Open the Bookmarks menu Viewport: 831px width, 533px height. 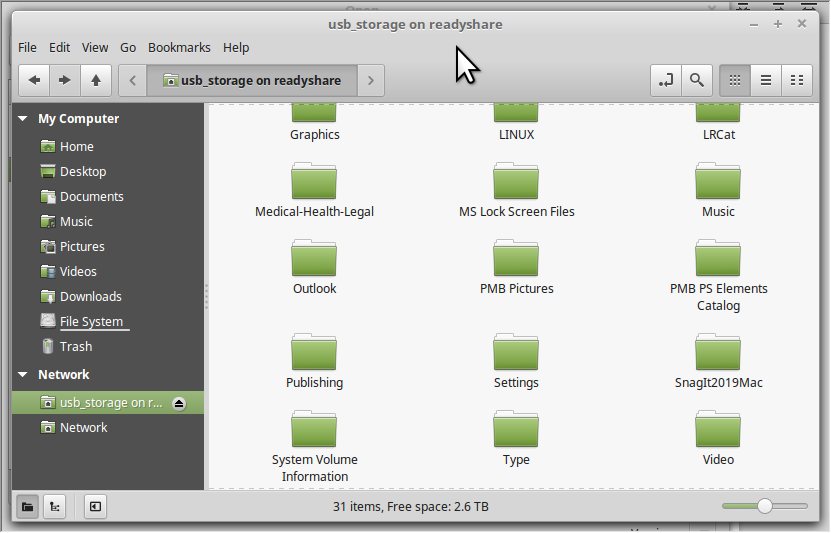[x=179, y=48]
